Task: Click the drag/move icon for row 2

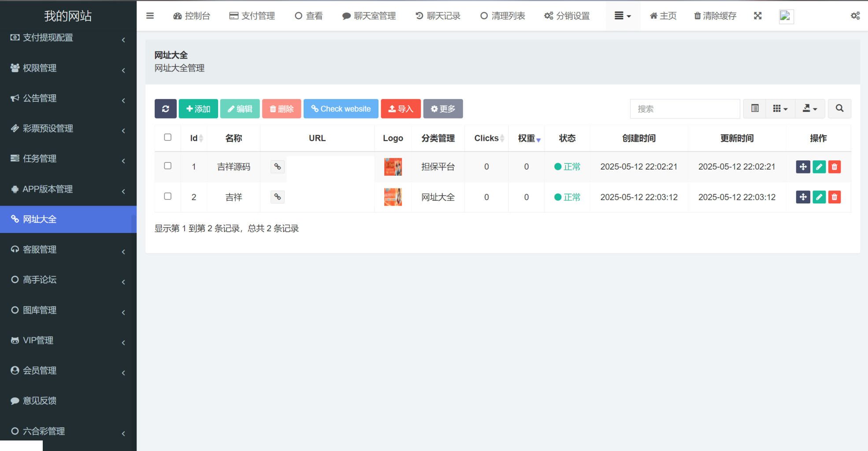Action: pyautogui.click(x=803, y=197)
